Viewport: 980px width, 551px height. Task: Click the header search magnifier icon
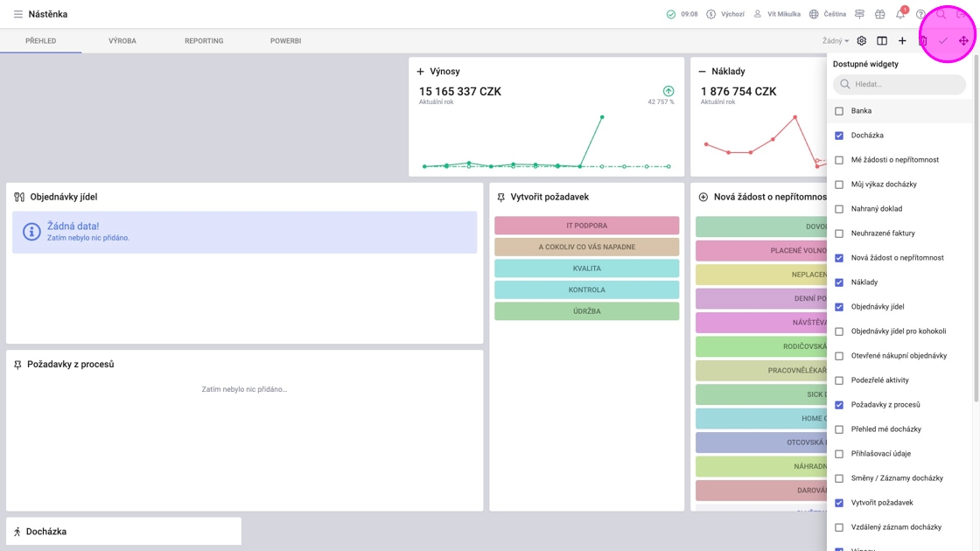[941, 14]
